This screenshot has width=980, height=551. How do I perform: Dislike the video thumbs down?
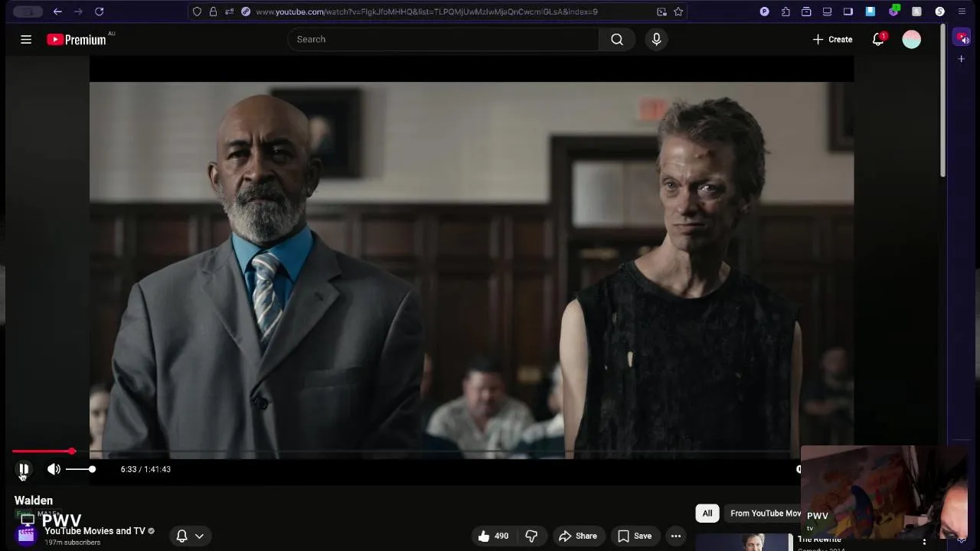click(531, 536)
